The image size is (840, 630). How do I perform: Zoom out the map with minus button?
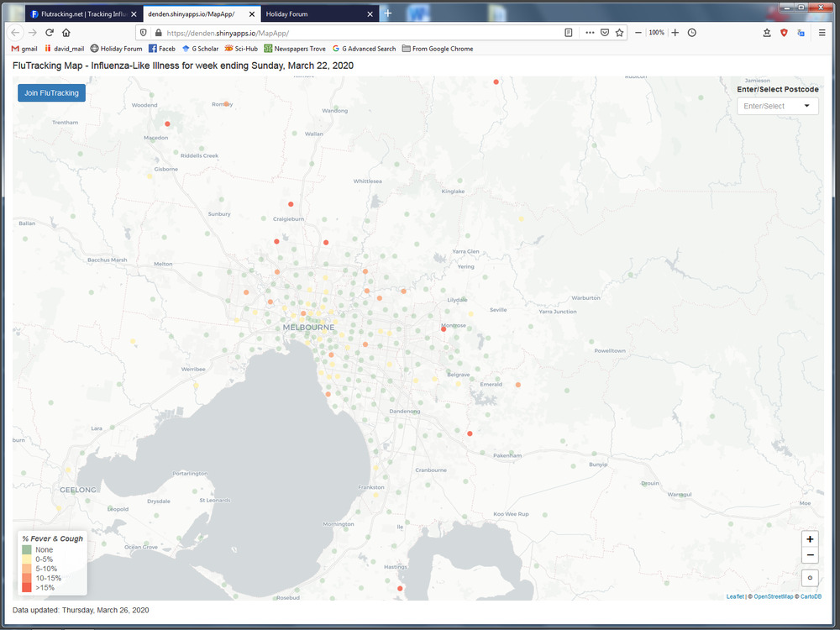tap(810, 555)
